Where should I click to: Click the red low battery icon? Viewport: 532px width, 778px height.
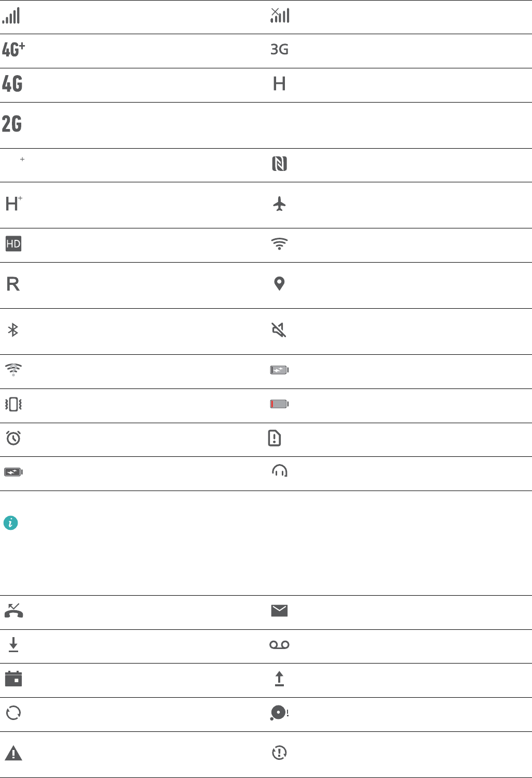coord(279,404)
